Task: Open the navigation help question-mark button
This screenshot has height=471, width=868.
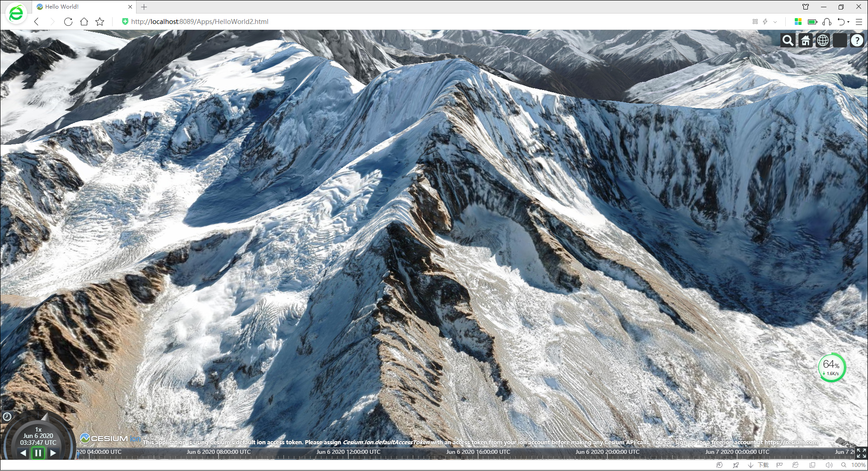Action: click(857, 41)
